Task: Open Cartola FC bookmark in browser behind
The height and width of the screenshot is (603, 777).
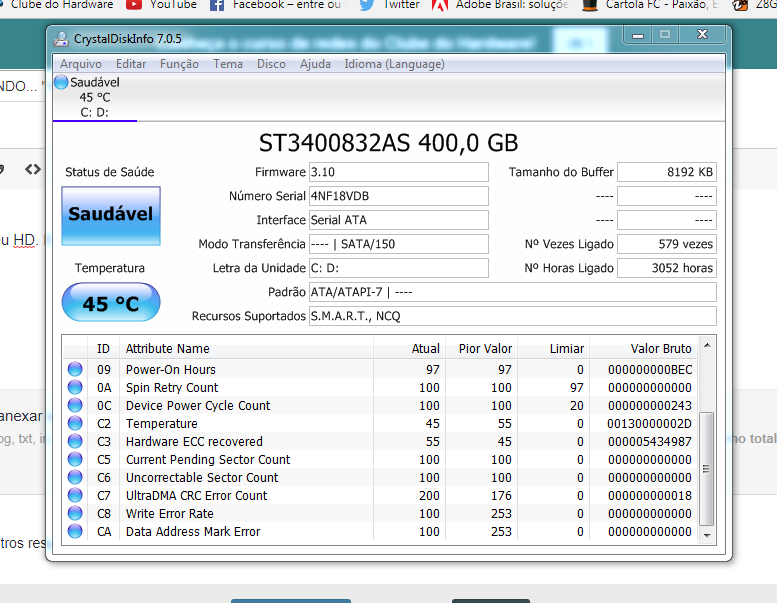Action: coord(650,5)
